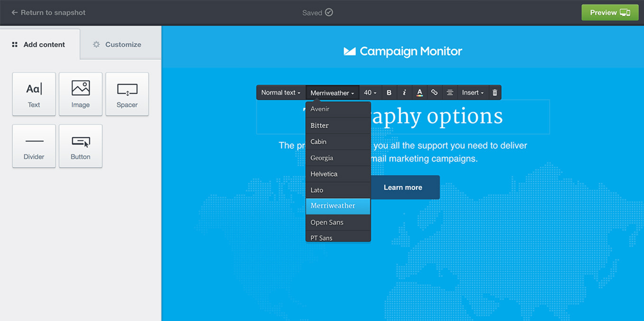Choose Helvetica from the font list
Image resolution: width=644 pixels, height=321 pixels.
tap(338, 174)
